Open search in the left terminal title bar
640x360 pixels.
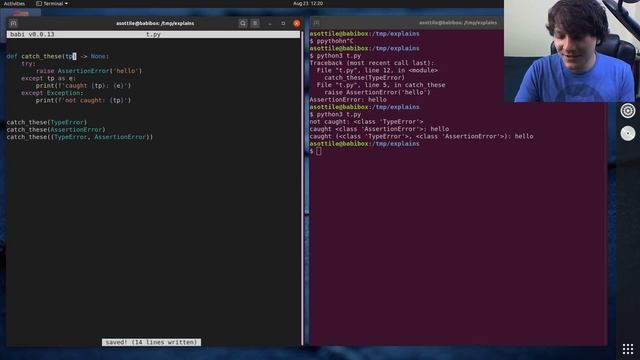(243, 23)
